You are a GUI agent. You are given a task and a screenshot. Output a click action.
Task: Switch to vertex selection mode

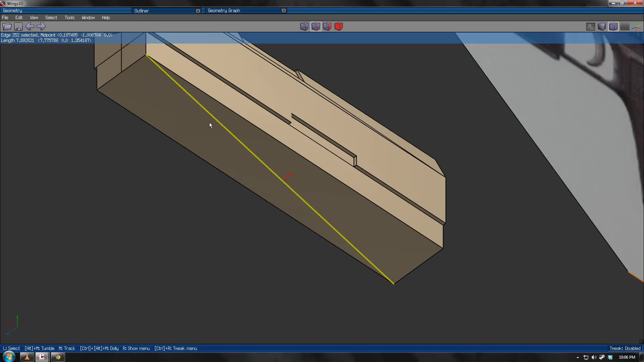point(304,26)
